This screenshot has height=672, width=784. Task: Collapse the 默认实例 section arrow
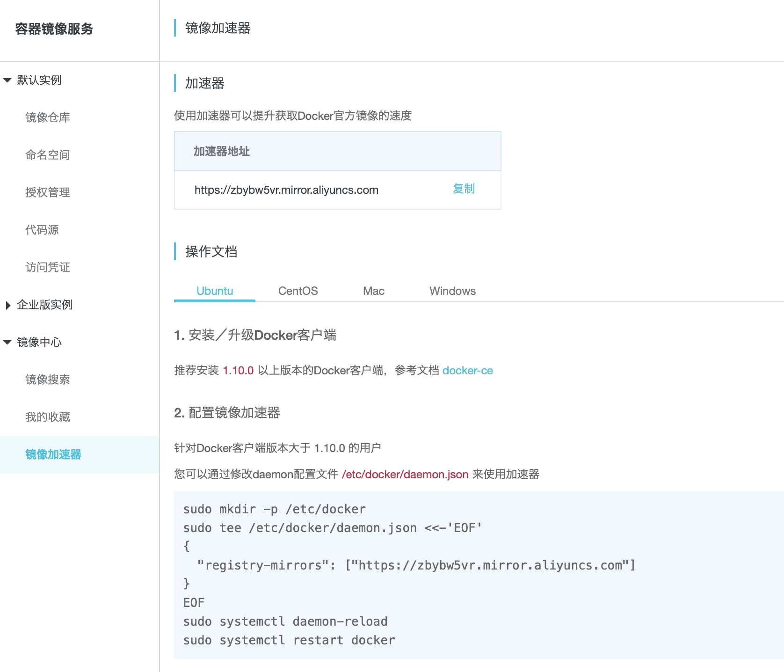(x=7, y=80)
